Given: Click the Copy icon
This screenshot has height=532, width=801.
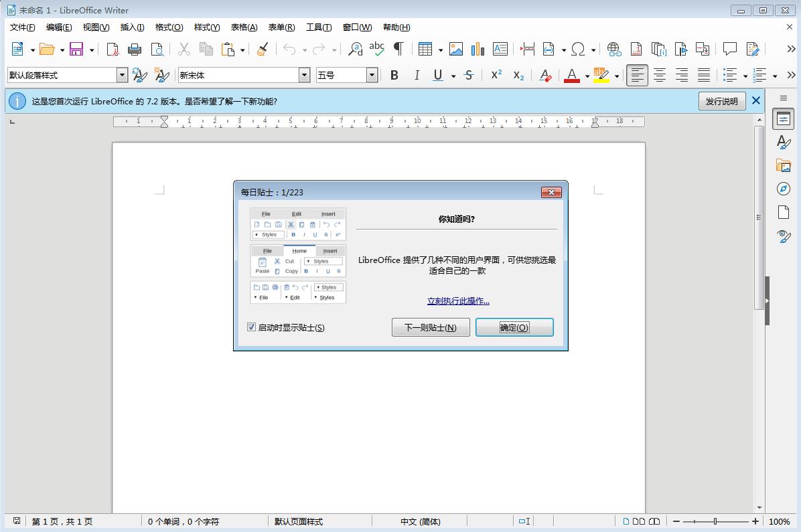Looking at the screenshot, I should click(206, 49).
